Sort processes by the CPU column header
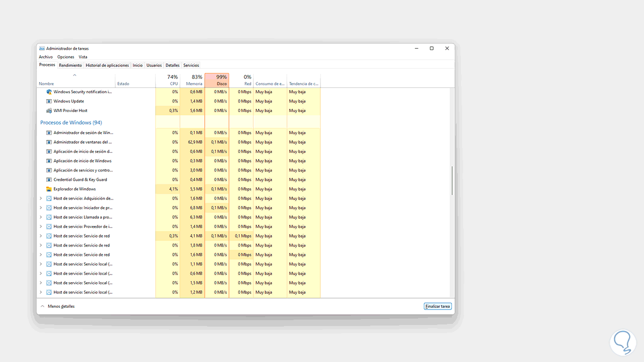This screenshot has width=644, height=362. tap(167, 80)
